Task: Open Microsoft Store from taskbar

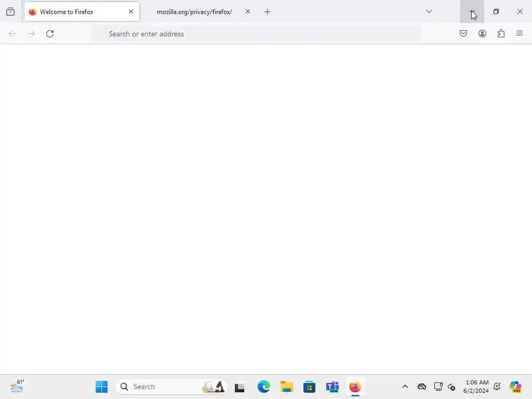Action: [310, 387]
